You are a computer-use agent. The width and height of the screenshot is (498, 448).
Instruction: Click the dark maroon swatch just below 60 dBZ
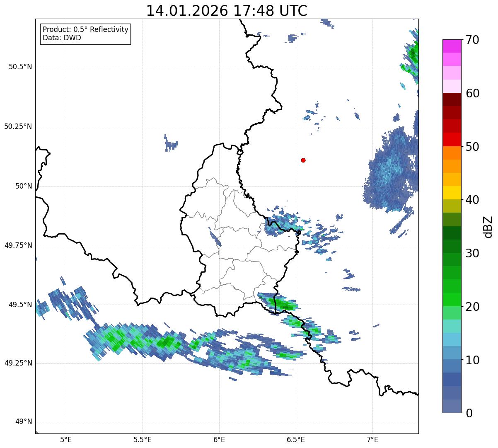pyautogui.click(x=452, y=99)
